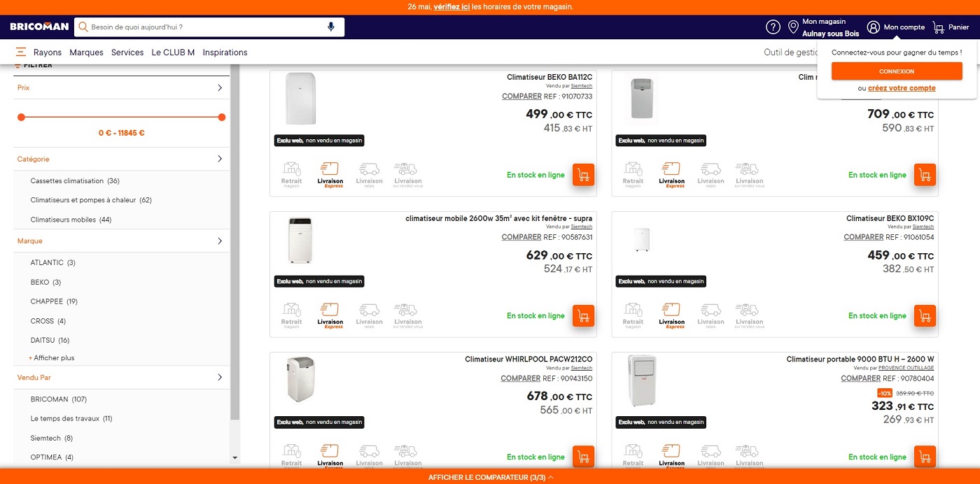Open the Marques menu
Image resolution: width=980 pixels, height=484 pixels.
click(x=86, y=52)
